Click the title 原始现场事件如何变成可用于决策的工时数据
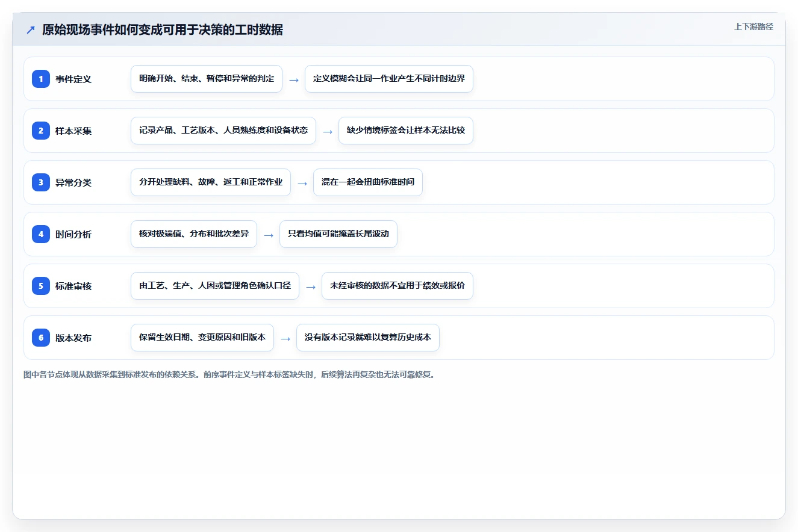Viewport: 798px width, 532px height. pyautogui.click(x=163, y=29)
